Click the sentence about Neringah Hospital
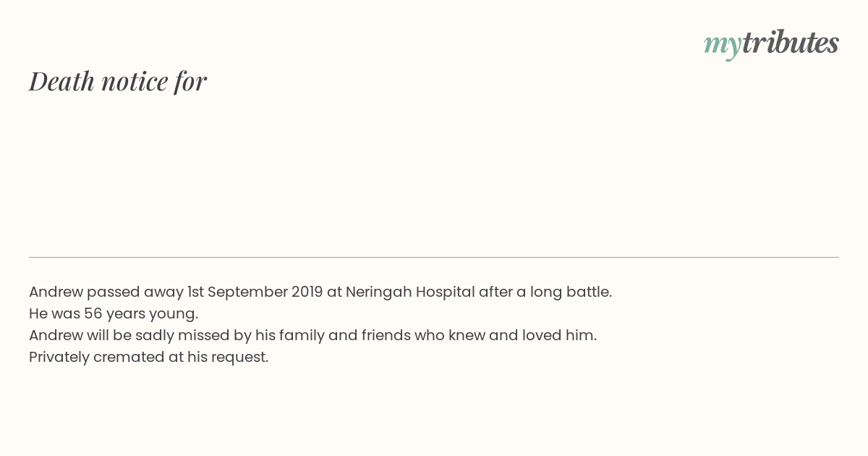The image size is (868, 456). pos(320,292)
